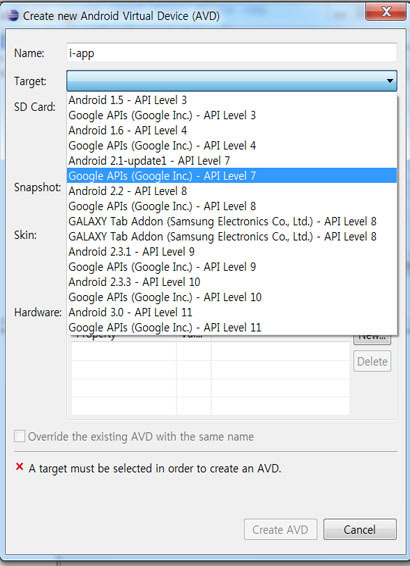Click the Cancel button

[360, 530]
